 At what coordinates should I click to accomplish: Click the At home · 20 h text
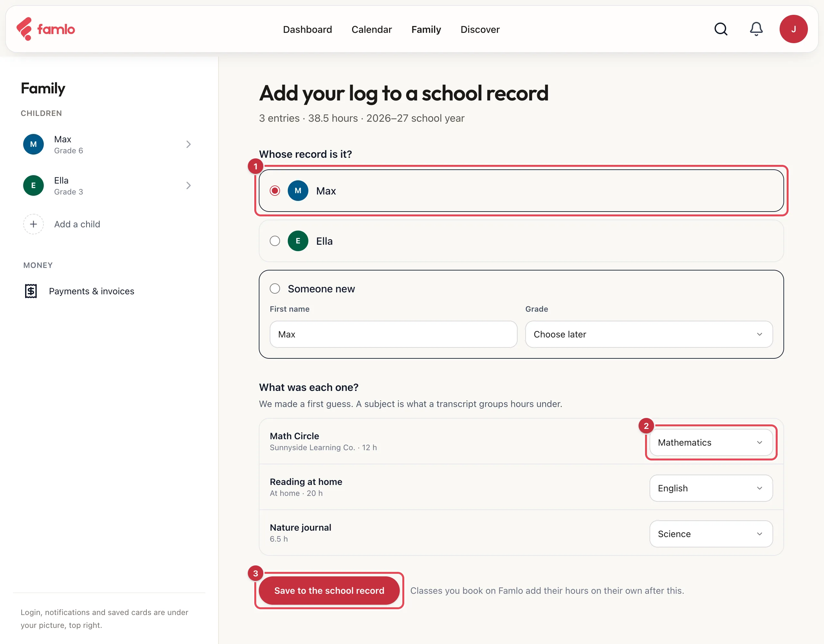pyautogui.click(x=296, y=493)
